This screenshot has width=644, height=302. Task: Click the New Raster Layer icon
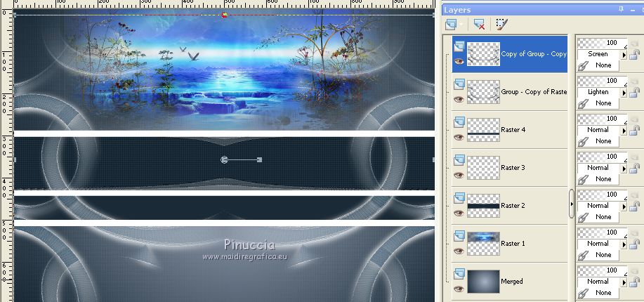(451, 25)
